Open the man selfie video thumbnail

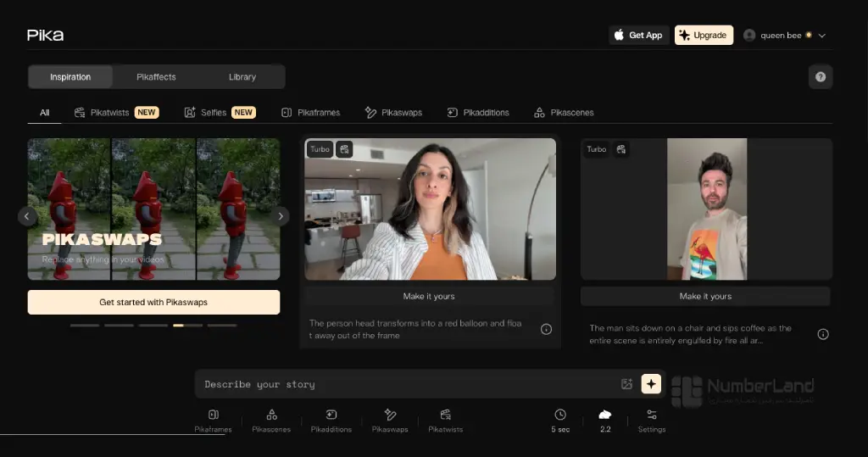click(706, 209)
